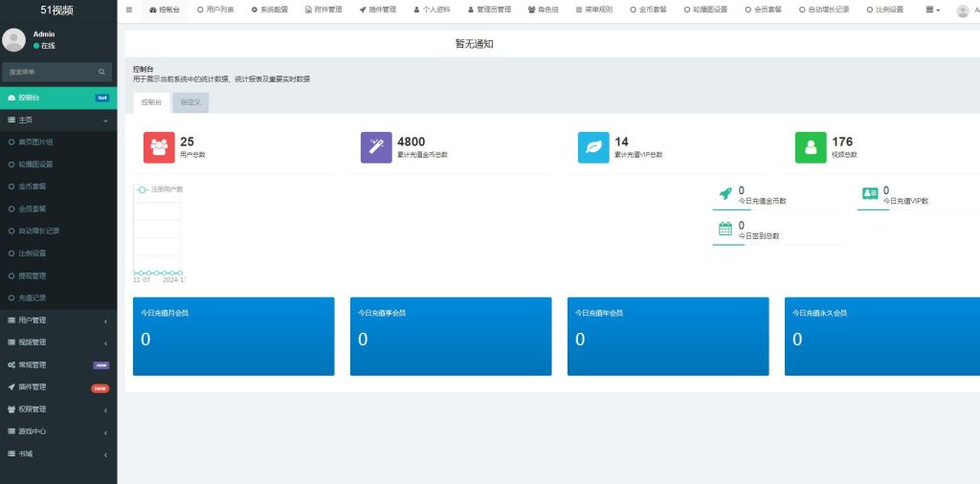
Task: Click the admin avatar in top bar
Action: (963, 11)
